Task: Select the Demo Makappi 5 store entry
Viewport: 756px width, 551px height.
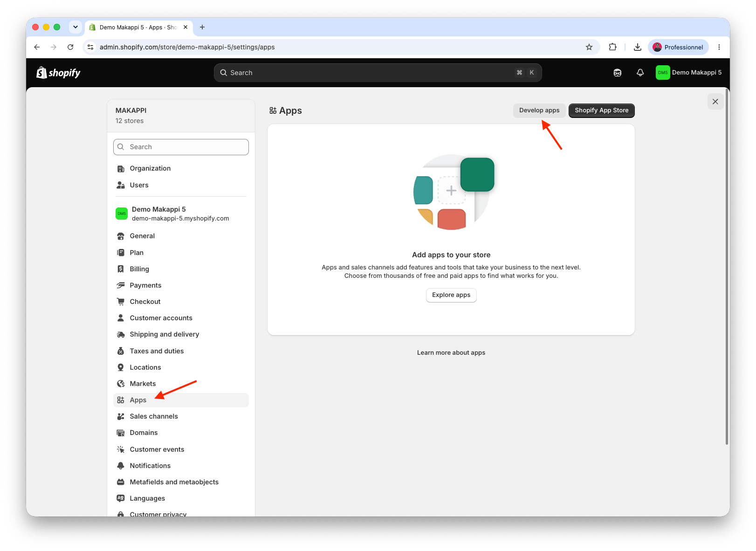Action: [181, 214]
